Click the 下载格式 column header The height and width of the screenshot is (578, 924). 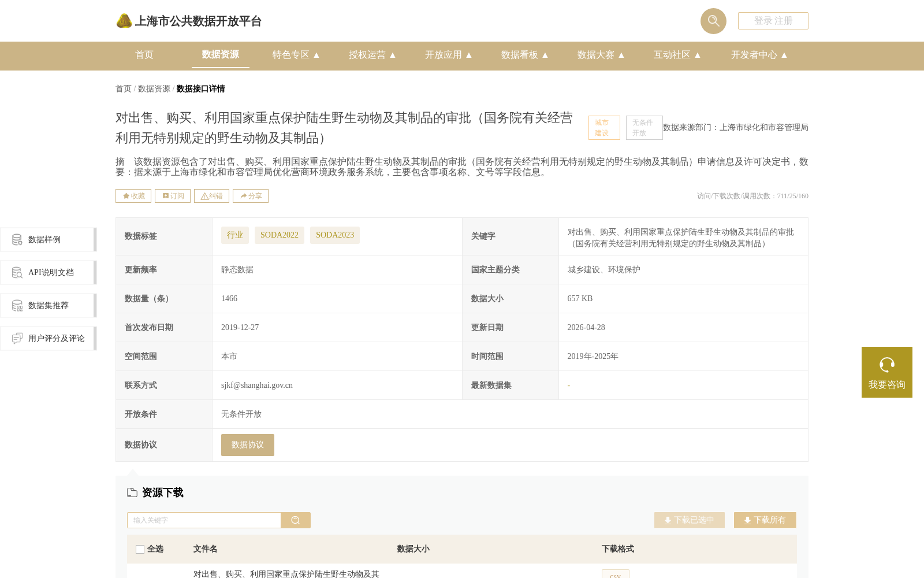(617, 549)
